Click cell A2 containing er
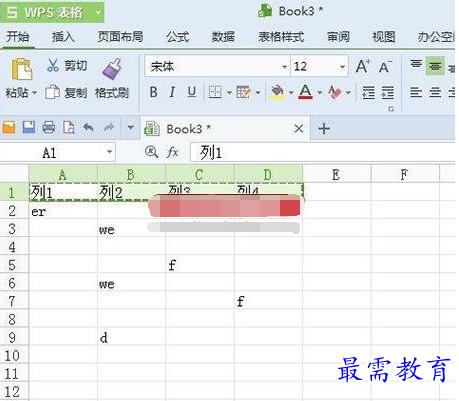Viewport: 459px width, 401px height. pos(63,211)
